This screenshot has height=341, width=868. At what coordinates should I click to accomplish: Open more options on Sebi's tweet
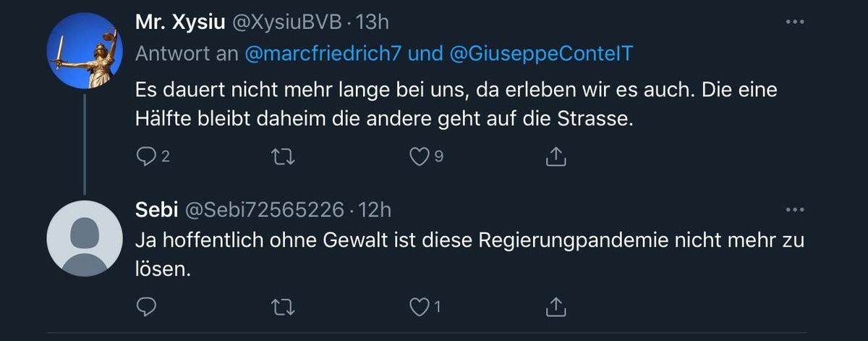tap(794, 210)
